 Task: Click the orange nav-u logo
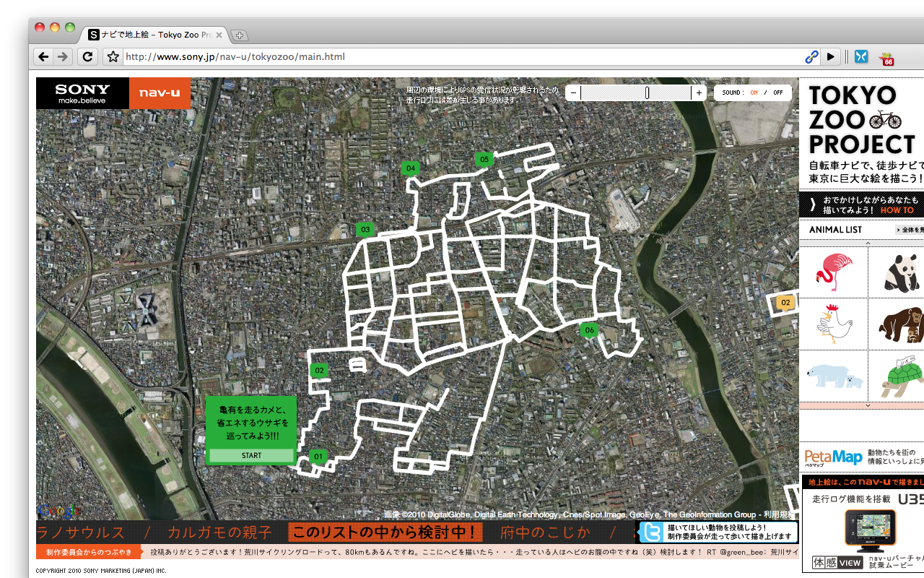click(160, 93)
